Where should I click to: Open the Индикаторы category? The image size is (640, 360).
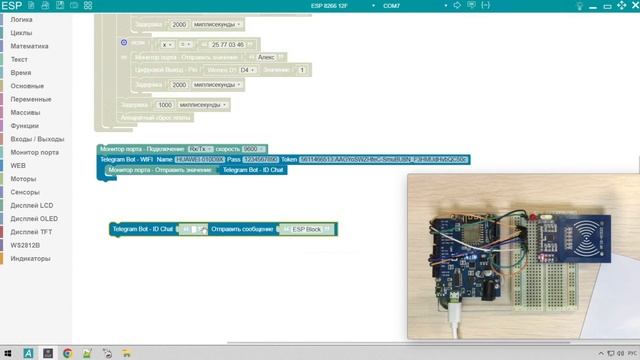[30, 258]
